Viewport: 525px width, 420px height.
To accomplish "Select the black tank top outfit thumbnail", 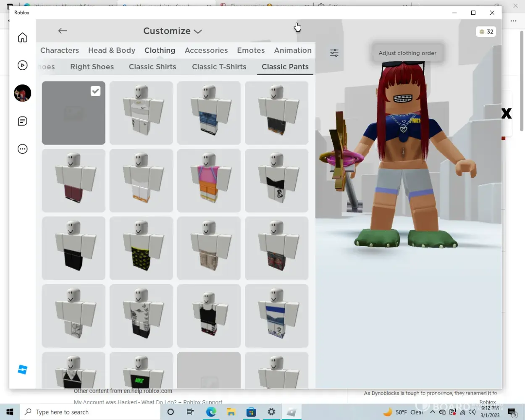I will 209,316.
